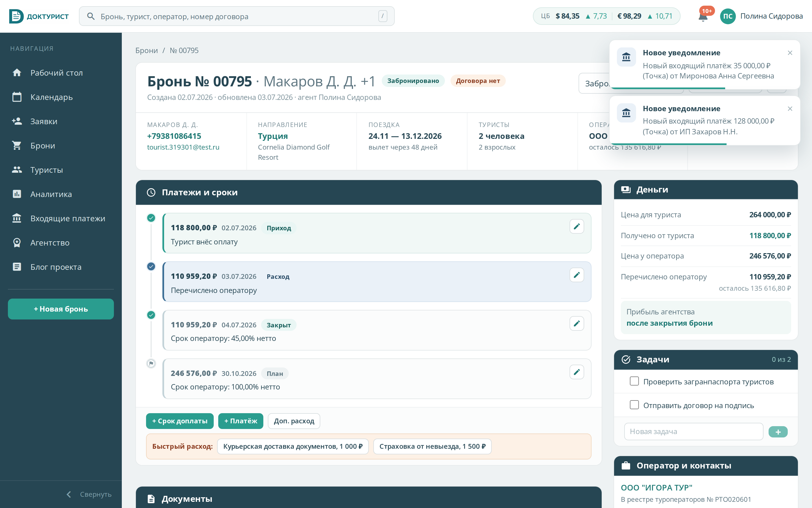Screen dimensions: 812x508
Task: Open Входящие платежи section
Action: (x=61, y=218)
